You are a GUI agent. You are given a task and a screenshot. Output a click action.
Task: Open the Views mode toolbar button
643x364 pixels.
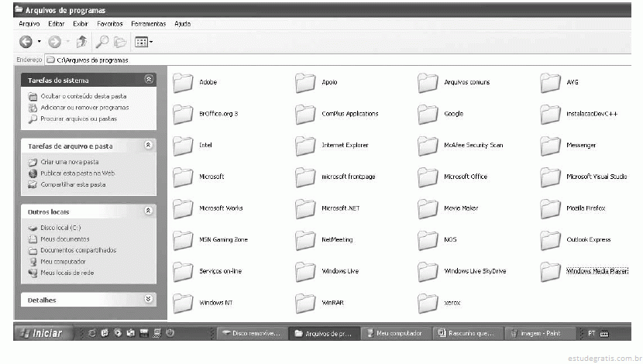pos(142,42)
